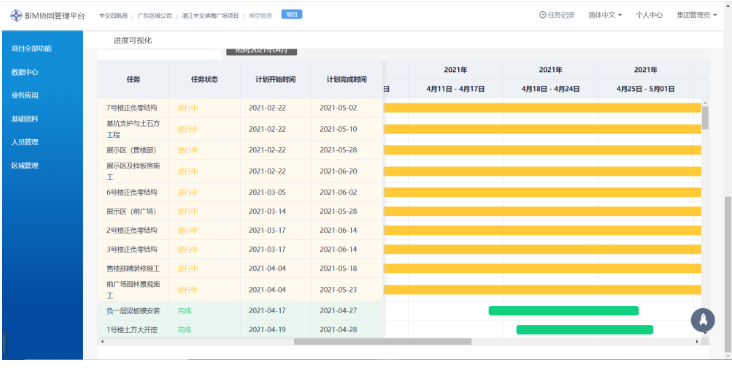
Task: Select the 1号楼土方大开挖 task name
Action: tap(132, 330)
